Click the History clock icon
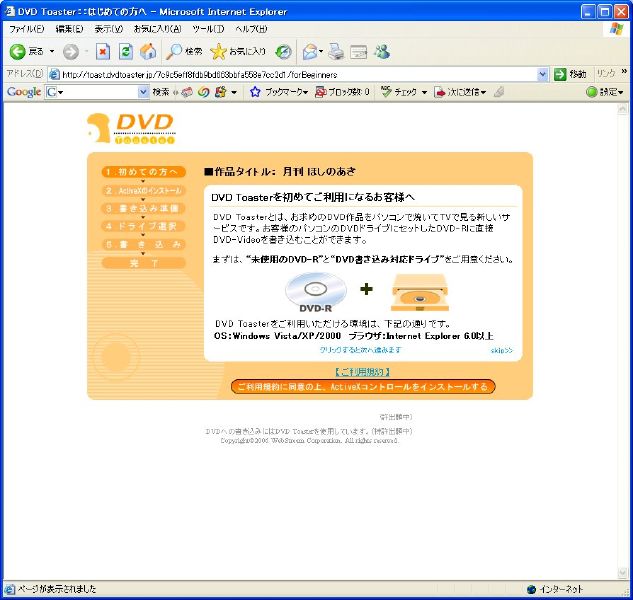This screenshot has height=600, width=633. coord(284,51)
